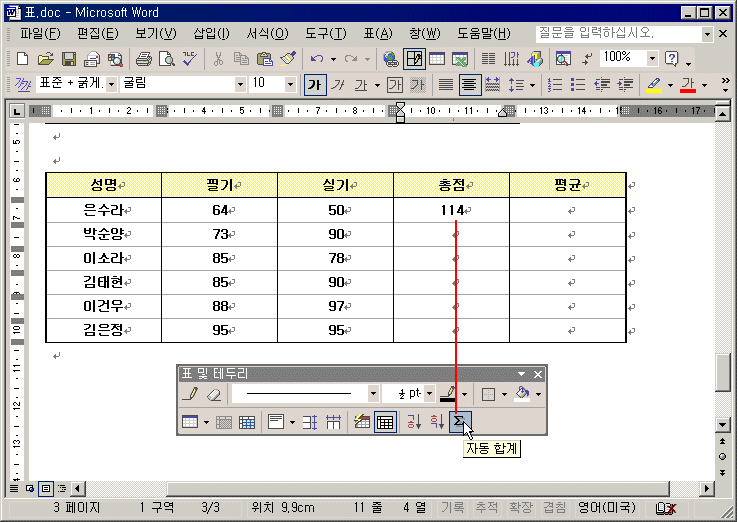
Task: Open the line weight dropdown
Action: click(x=428, y=394)
